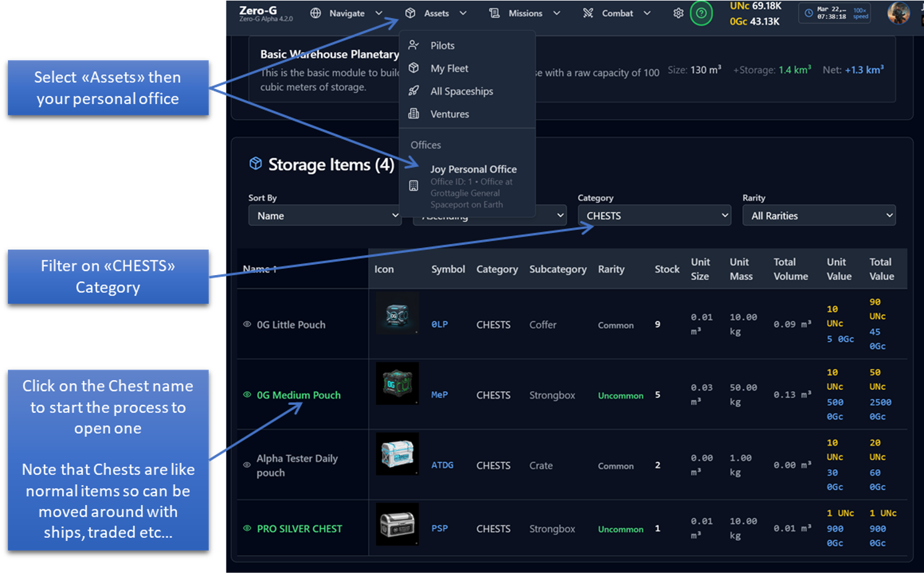The width and height of the screenshot is (924, 573).
Task: Click the 0G Little Pouch chest icon
Action: tap(397, 314)
